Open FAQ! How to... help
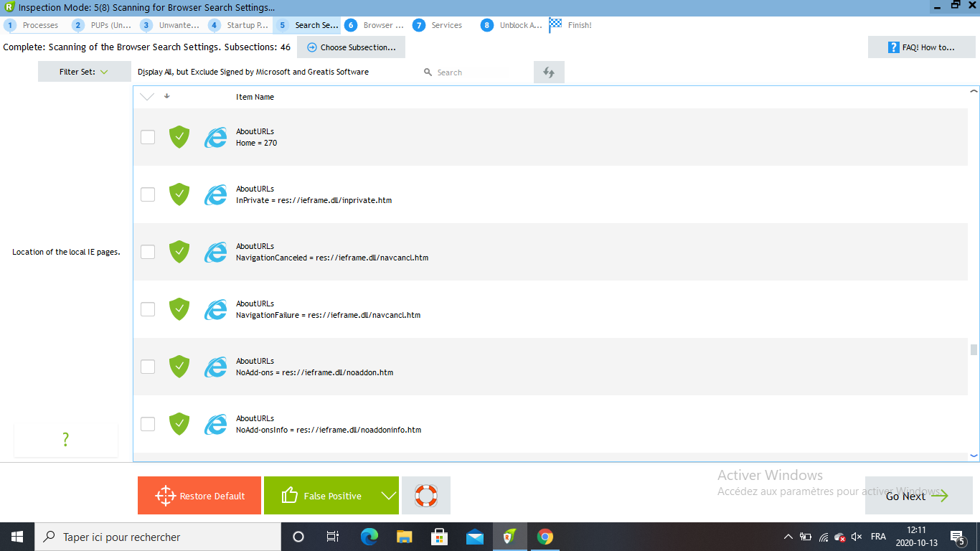The image size is (980, 551). point(921,47)
